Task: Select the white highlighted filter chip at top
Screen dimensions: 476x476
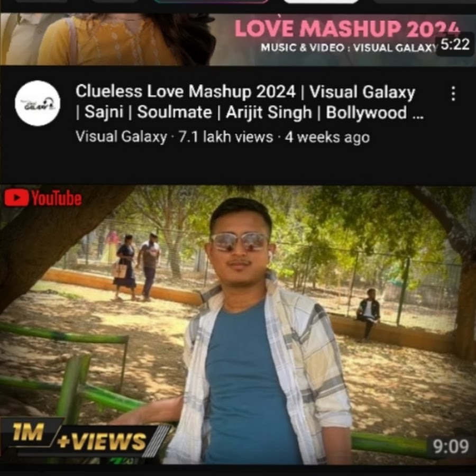Action: point(321,2)
